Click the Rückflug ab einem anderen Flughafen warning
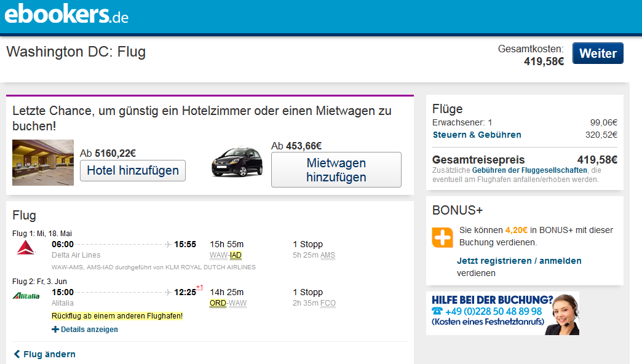The image size is (642, 364). pos(117,315)
